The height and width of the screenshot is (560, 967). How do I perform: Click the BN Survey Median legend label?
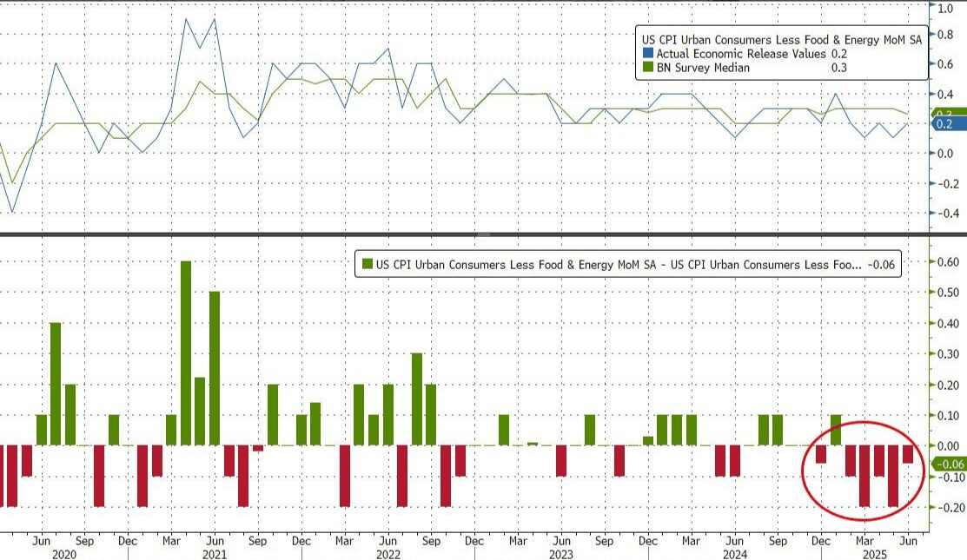(703, 68)
